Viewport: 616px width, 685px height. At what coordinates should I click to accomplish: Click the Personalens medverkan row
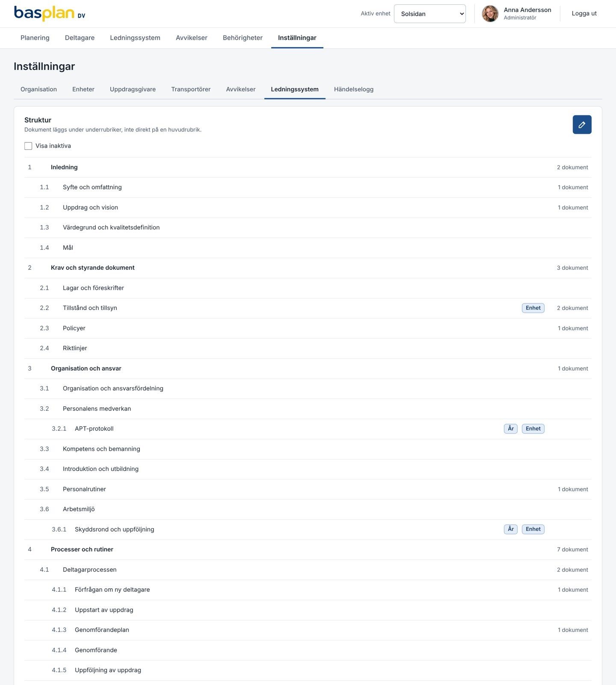pyautogui.click(x=308, y=409)
